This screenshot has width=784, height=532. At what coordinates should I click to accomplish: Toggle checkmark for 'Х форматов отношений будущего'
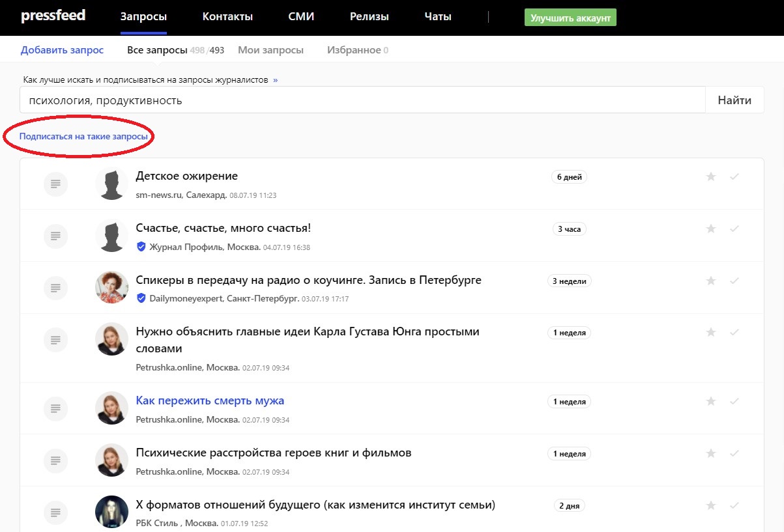pos(734,505)
